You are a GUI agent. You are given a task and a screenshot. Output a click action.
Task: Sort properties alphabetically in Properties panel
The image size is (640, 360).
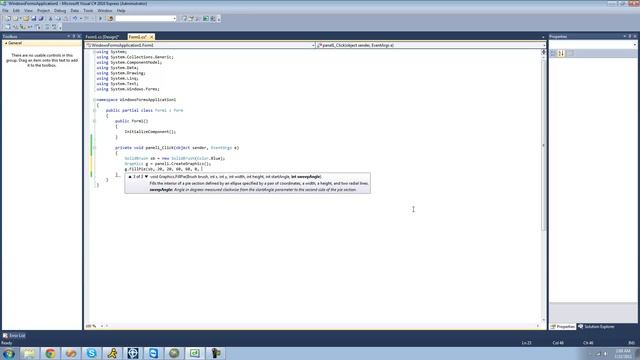click(562, 53)
